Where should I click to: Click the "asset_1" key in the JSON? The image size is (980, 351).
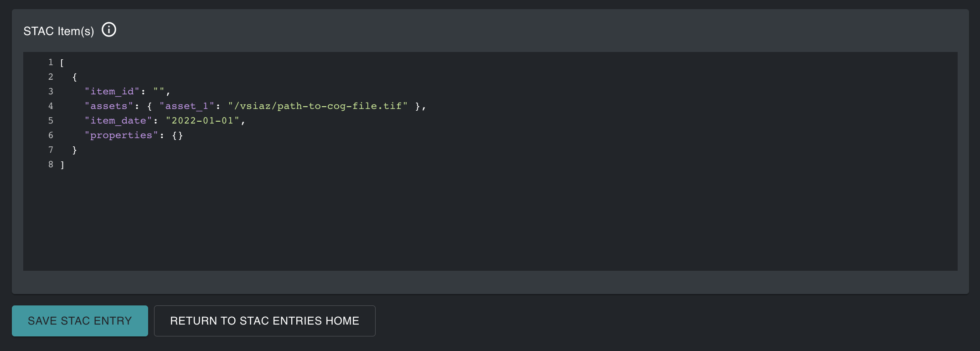point(187,106)
